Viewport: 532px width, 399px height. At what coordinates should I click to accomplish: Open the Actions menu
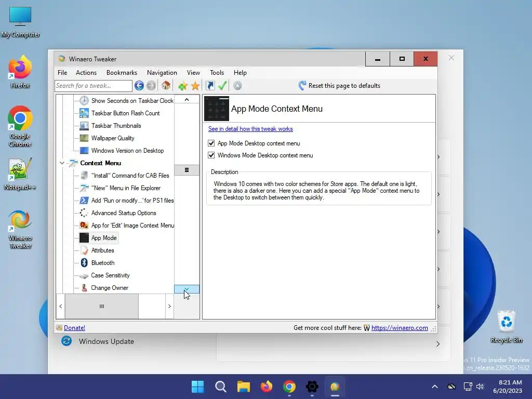point(86,73)
